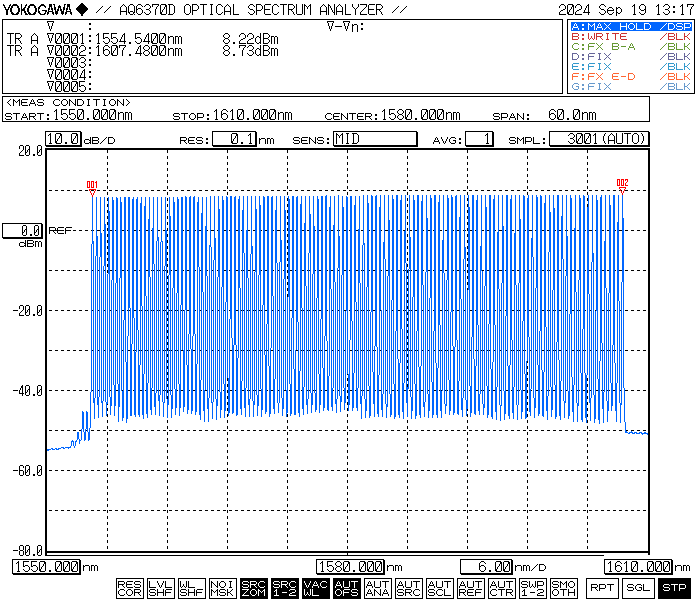Toggle the VAC WL vacuum wavelength indicator
The width and height of the screenshot is (700, 600).
point(315,588)
